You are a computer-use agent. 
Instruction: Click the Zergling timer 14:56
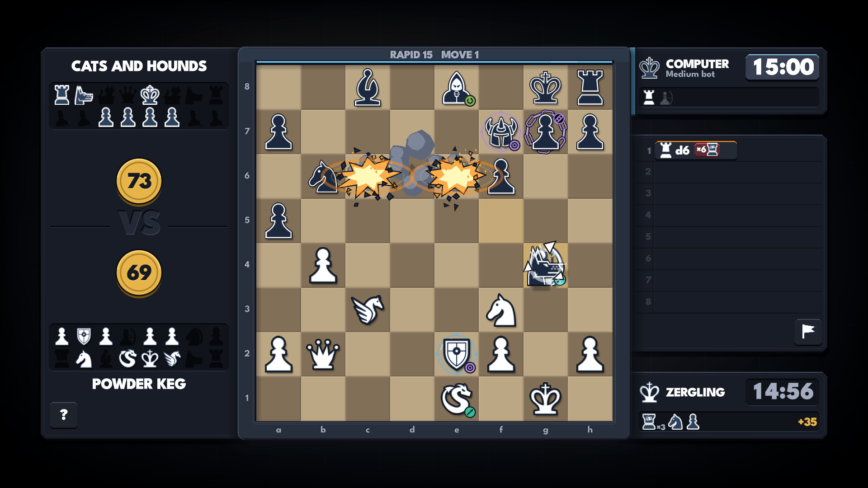tap(783, 391)
